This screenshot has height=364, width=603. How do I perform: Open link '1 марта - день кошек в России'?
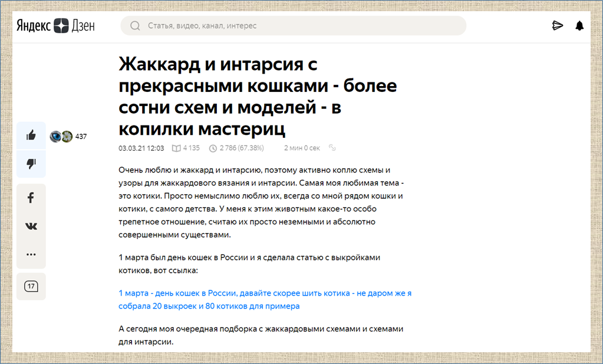click(265, 299)
